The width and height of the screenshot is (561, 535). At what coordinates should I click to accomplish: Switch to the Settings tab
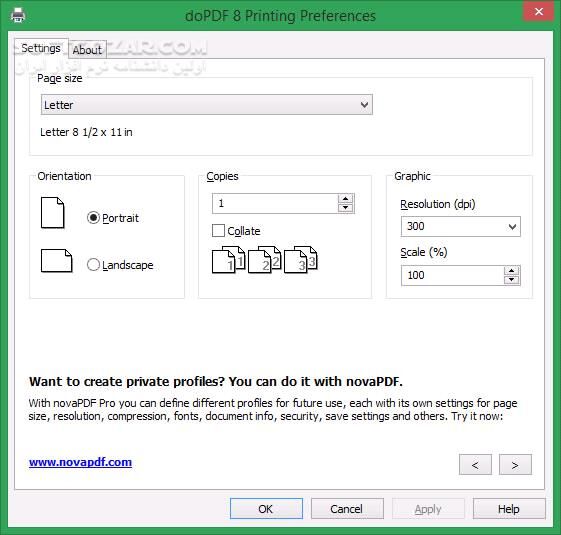point(41,48)
